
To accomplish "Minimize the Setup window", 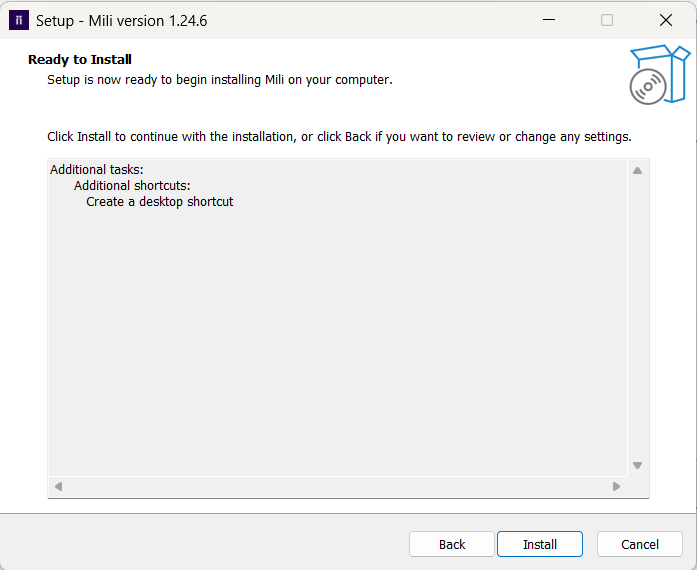I will 548,20.
